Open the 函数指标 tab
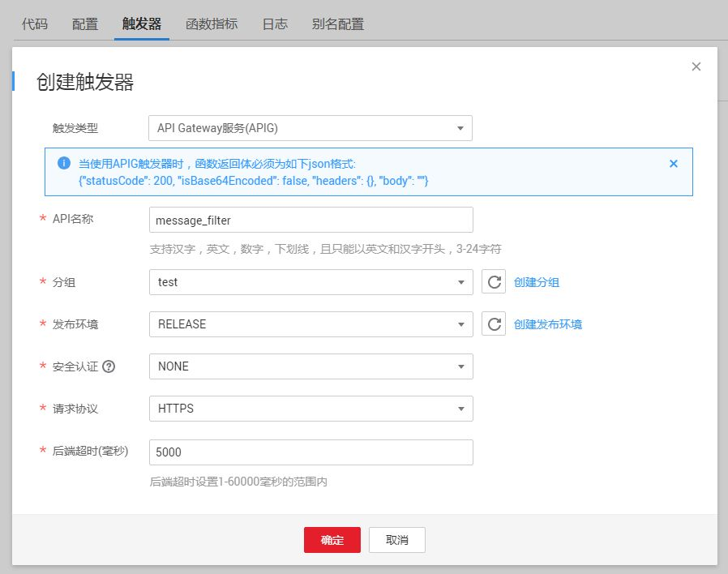Screen dimensions: 728x574 point(212,24)
